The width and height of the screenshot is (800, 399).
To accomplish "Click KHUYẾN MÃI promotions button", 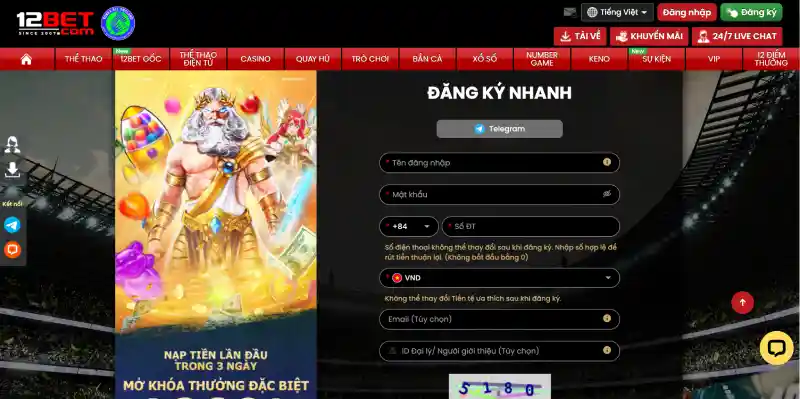I will pyautogui.click(x=649, y=36).
